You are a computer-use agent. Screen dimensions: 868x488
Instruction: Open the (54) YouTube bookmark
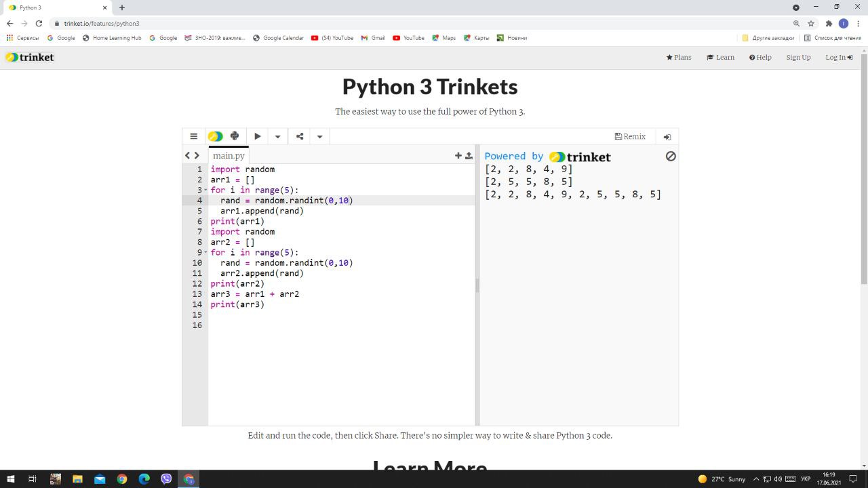click(332, 38)
